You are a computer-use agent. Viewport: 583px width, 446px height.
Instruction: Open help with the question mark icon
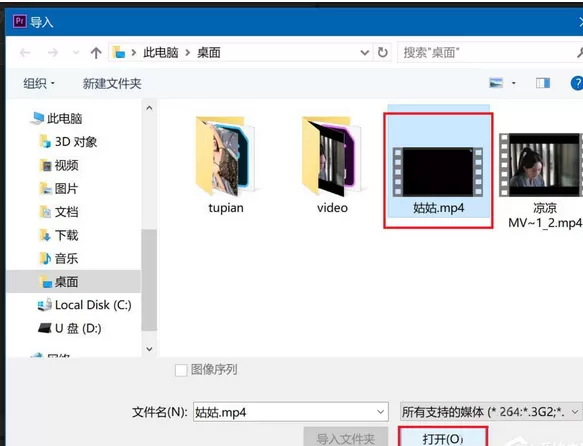577,83
